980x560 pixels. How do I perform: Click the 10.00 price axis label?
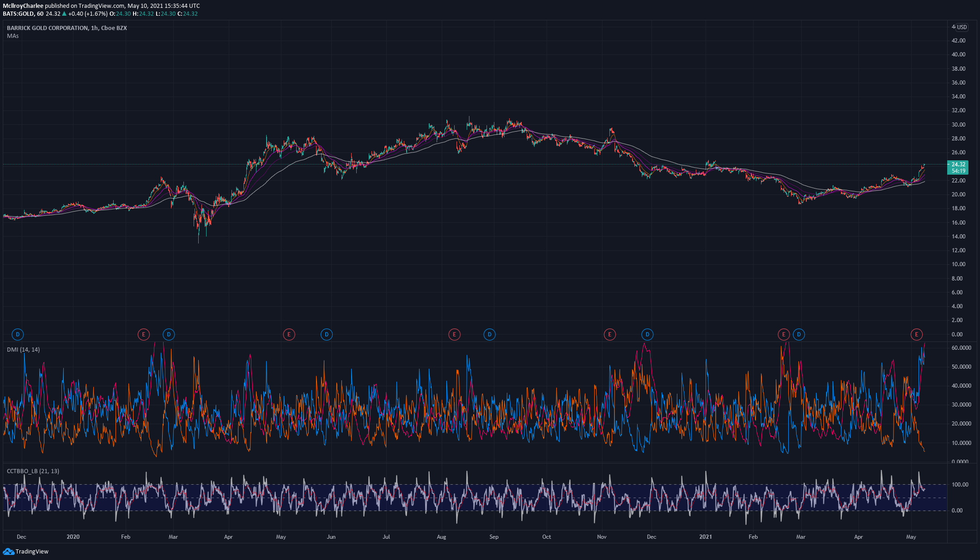(x=958, y=264)
